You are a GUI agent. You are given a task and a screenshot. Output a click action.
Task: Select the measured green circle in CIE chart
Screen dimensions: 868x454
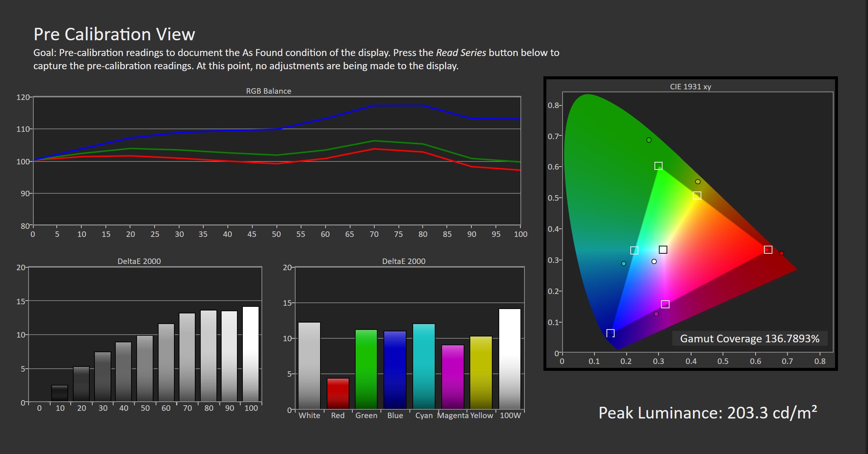(x=649, y=140)
